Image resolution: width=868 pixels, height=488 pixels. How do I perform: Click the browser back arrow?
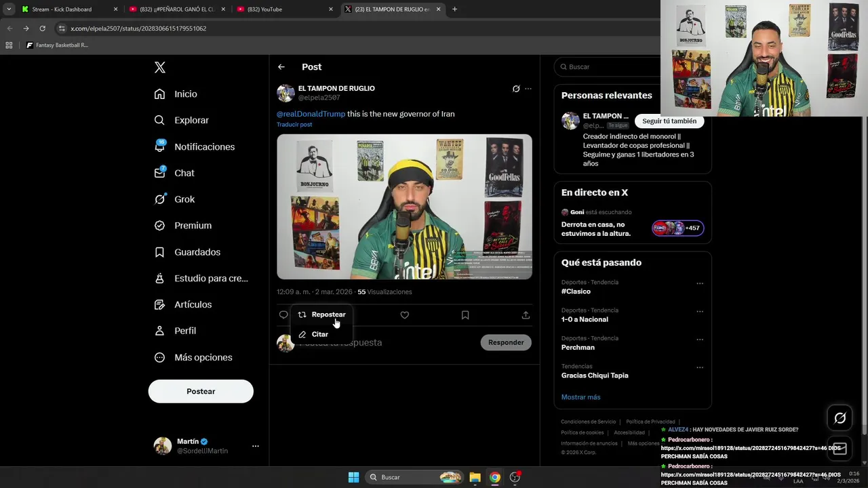click(9, 28)
